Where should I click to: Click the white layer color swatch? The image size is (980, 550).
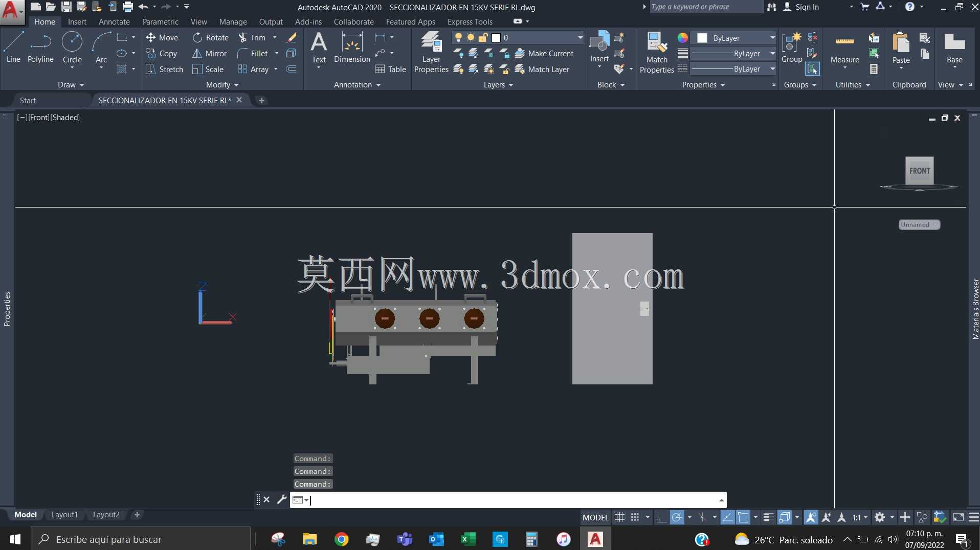pos(496,37)
